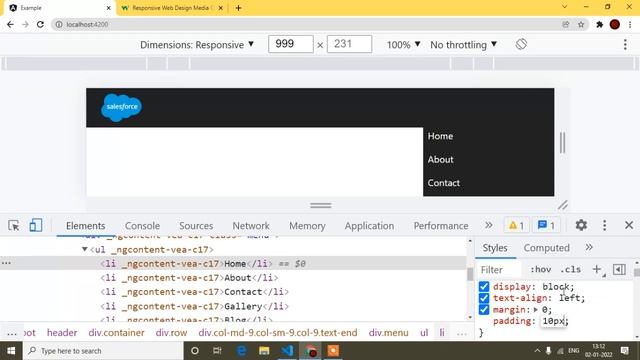Click the Contact menu item on page
The height and width of the screenshot is (360, 640).
point(444,183)
